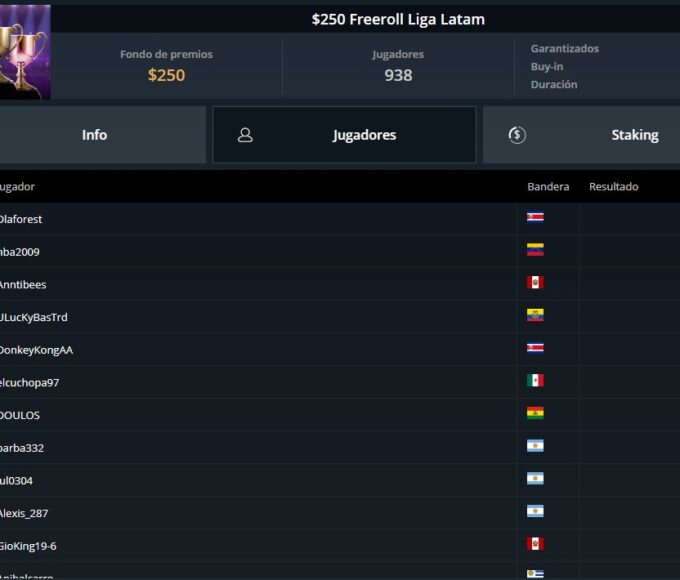Switch to the Info tab
Viewport: 680px width, 580px height.
coord(95,135)
